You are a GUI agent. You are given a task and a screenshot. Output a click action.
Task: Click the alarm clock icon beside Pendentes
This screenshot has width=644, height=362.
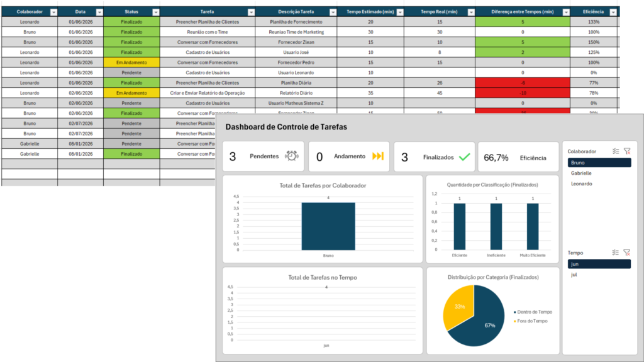click(x=291, y=156)
